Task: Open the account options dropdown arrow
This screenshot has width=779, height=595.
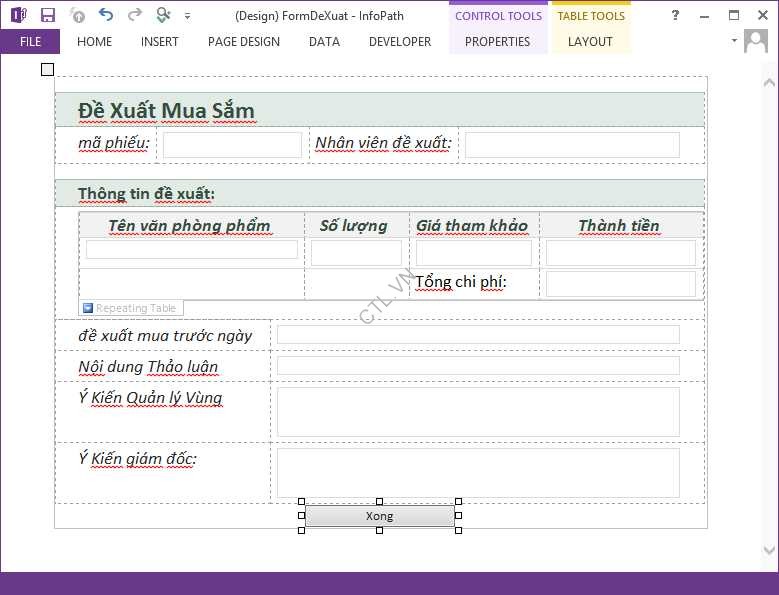Action: click(734, 41)
